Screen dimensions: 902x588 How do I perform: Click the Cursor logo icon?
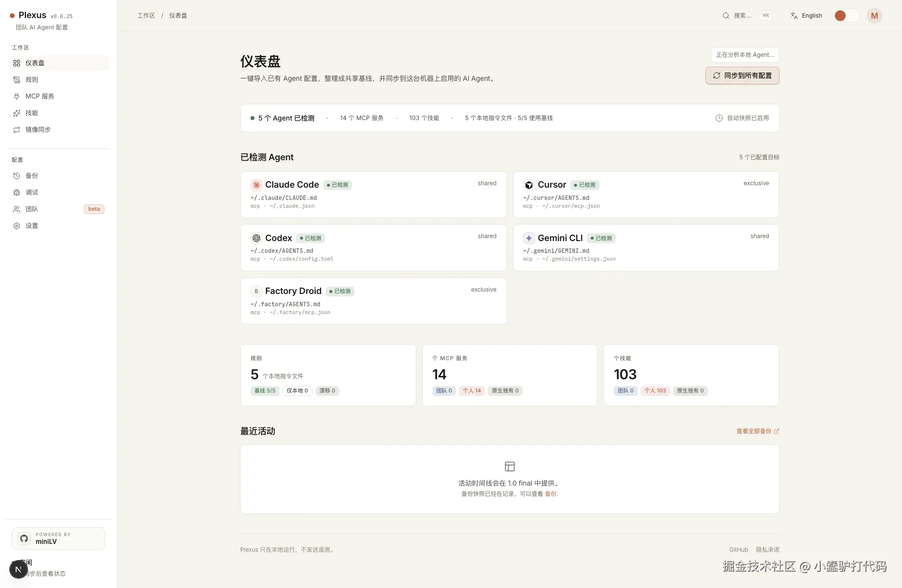pyautogui.click(x=528, y=185)
